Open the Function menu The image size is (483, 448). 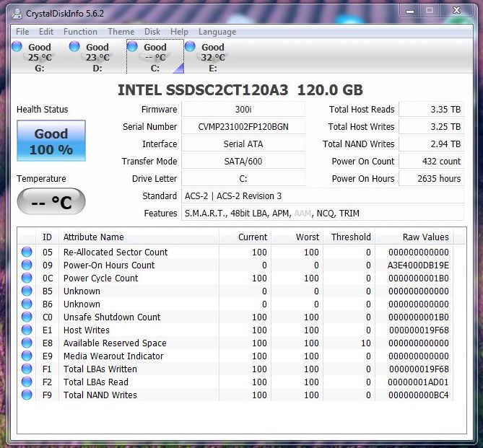(80, 32)
